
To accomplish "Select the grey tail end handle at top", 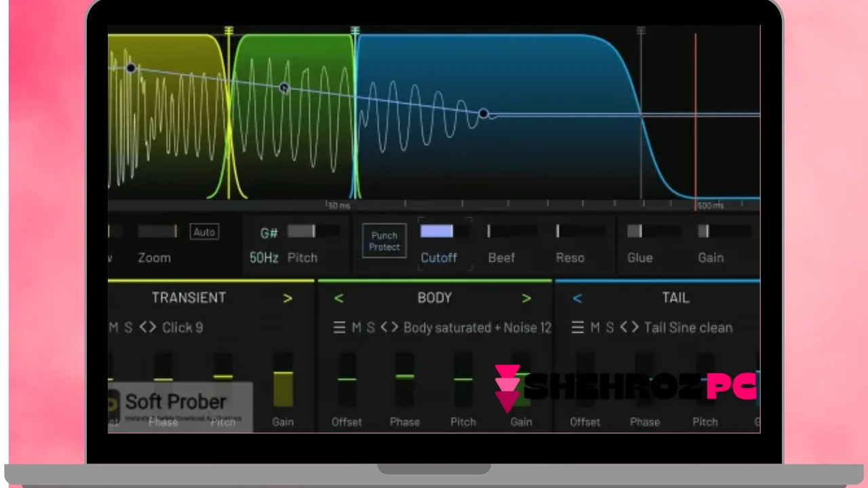I will pyautogui.click(x=642, y=31).
